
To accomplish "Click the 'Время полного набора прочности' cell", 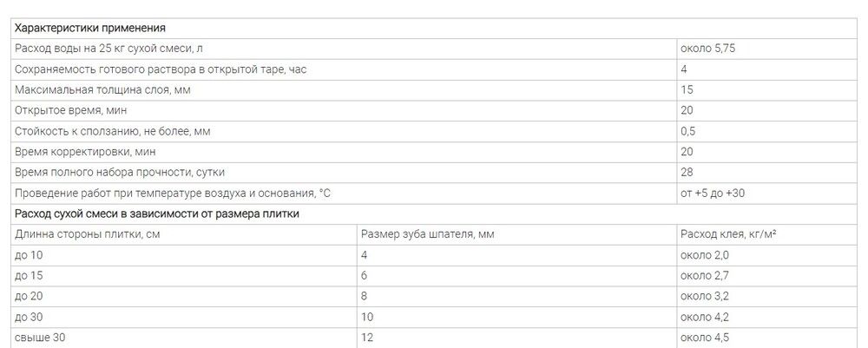I will (x=344, y=173).
